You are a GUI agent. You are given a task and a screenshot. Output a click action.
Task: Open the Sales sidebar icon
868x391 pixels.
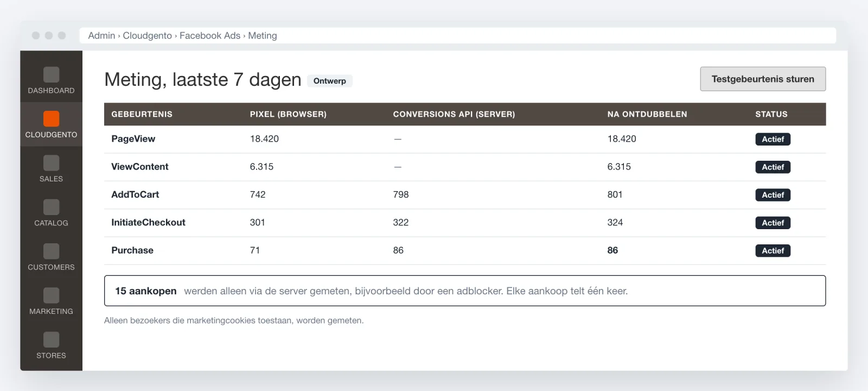pyautogui.click(x=51, y=163)
